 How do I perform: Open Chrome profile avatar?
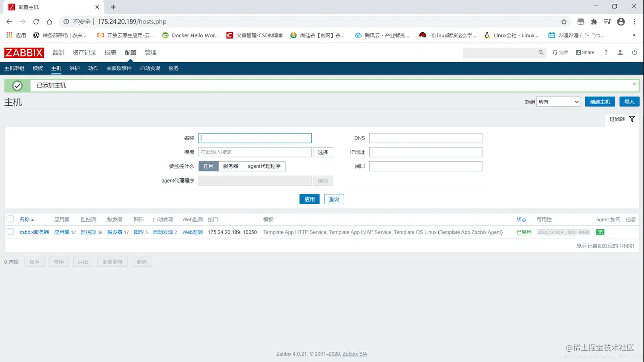621,22
